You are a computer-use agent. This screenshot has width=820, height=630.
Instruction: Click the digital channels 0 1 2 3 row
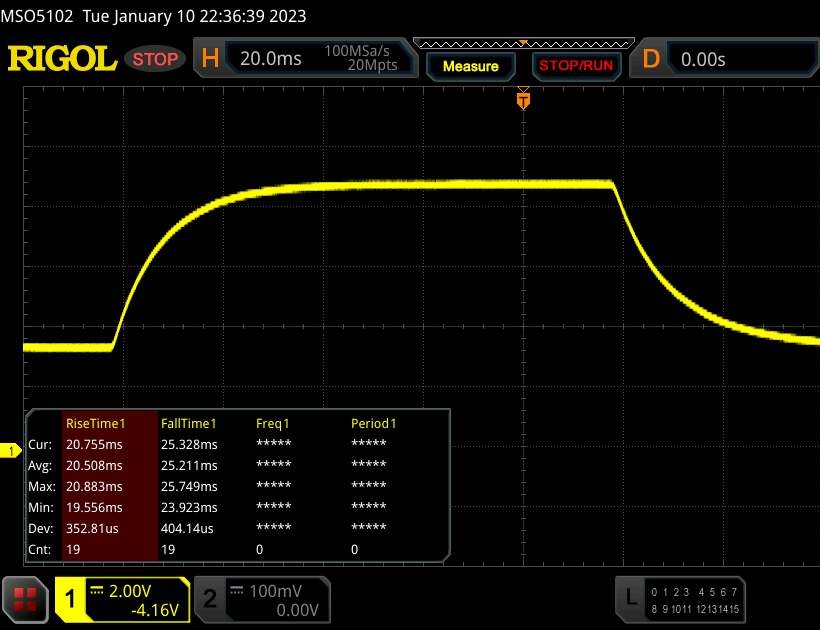click(670, 592)
